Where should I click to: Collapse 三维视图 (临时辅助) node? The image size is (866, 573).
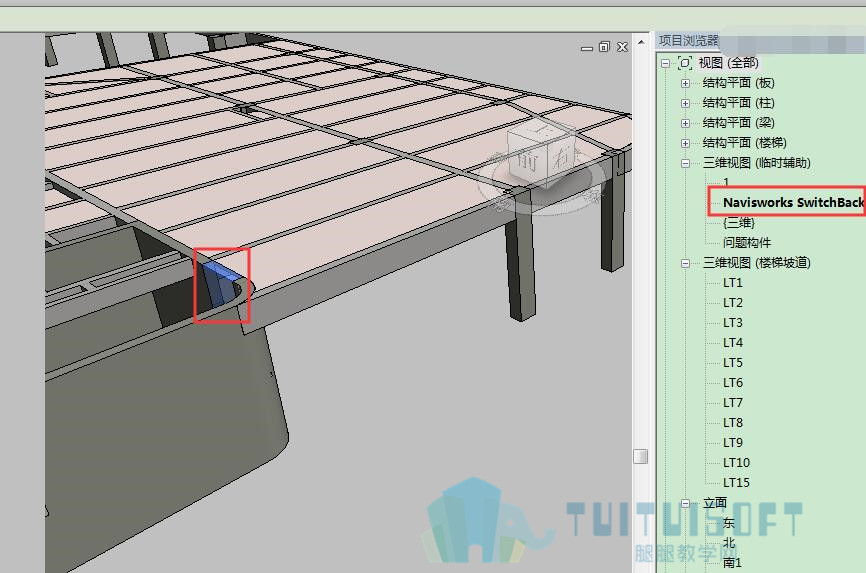pyautogui.click(x=685, y=163)
